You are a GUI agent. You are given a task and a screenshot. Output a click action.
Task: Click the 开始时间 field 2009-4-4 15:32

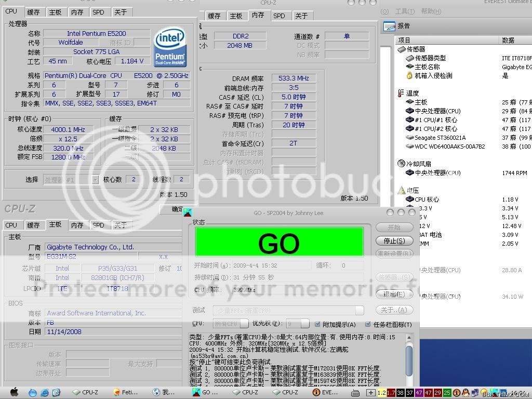(271, 265)
